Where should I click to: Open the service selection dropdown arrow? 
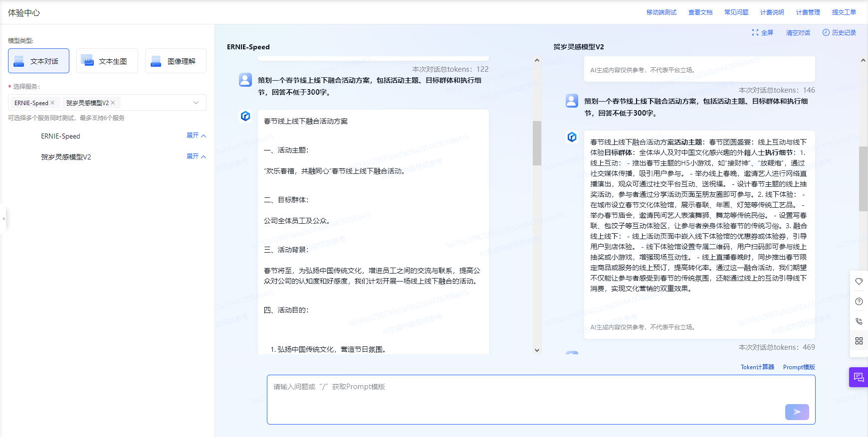pyautogui.click(x=196, y=103)
